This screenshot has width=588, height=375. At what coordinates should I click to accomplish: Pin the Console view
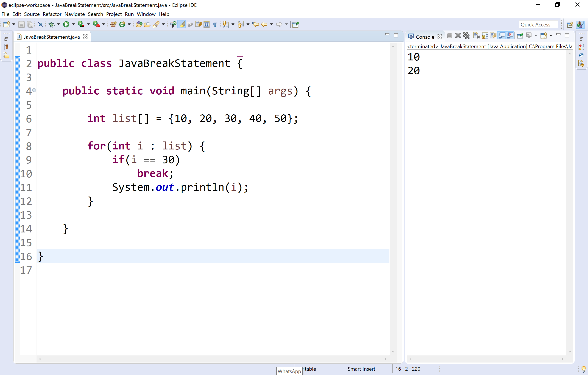[x=520, y=35]
